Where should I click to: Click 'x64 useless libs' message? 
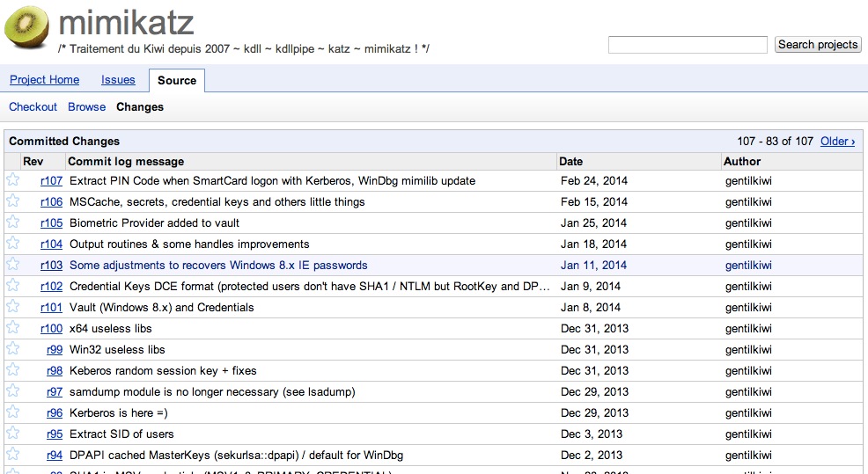click(x=110, y=329)
